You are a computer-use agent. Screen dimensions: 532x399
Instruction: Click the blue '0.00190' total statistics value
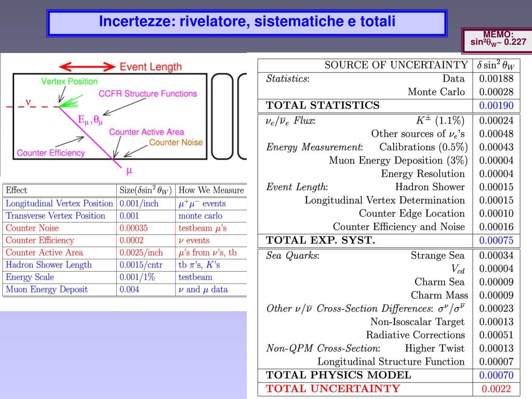(x=496, y=105)
